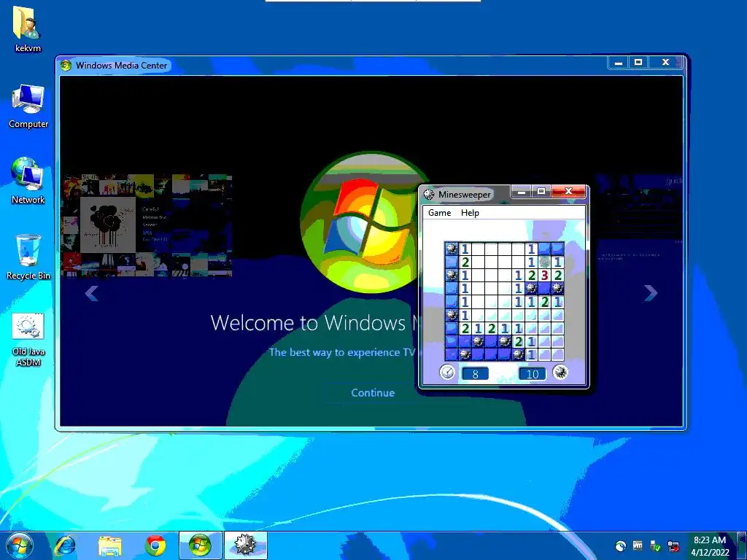Click the network status tray icon

673,546
